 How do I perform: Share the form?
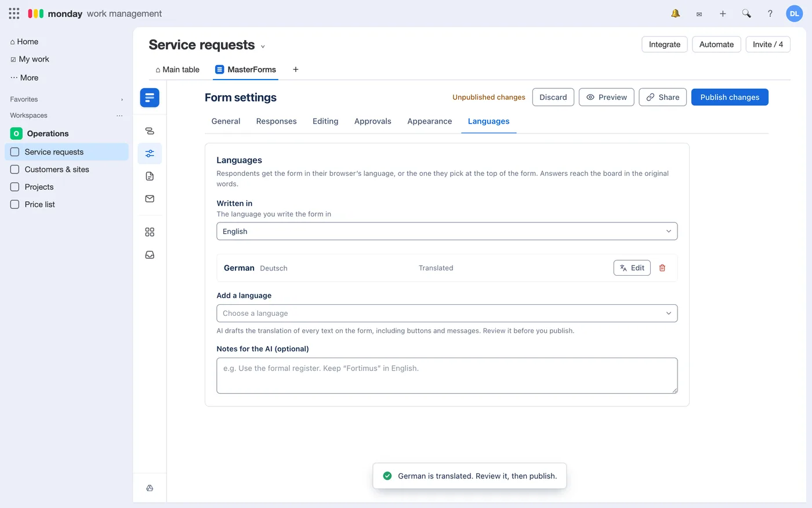pos(663,97)
